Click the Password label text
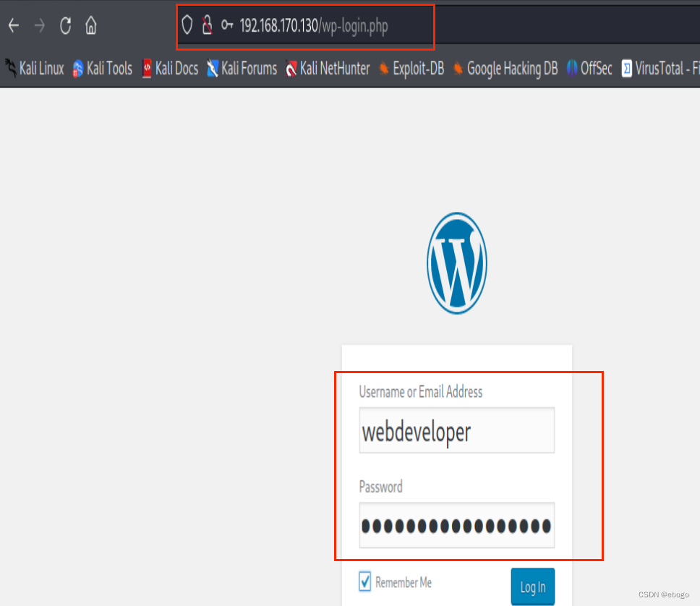This screenshot has height=606, width=700. click(x=380, y=487)
